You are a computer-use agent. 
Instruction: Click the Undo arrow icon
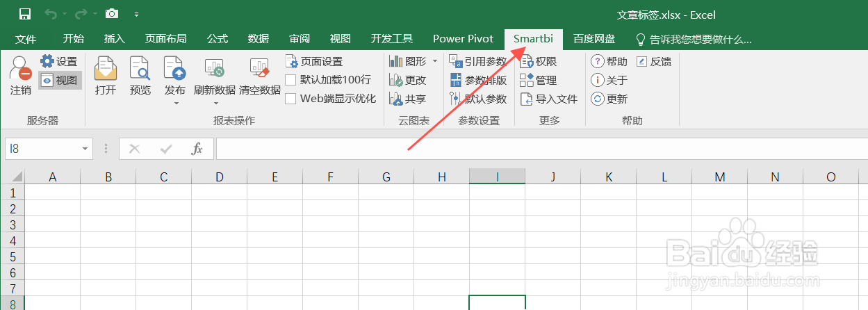[51, 14]
